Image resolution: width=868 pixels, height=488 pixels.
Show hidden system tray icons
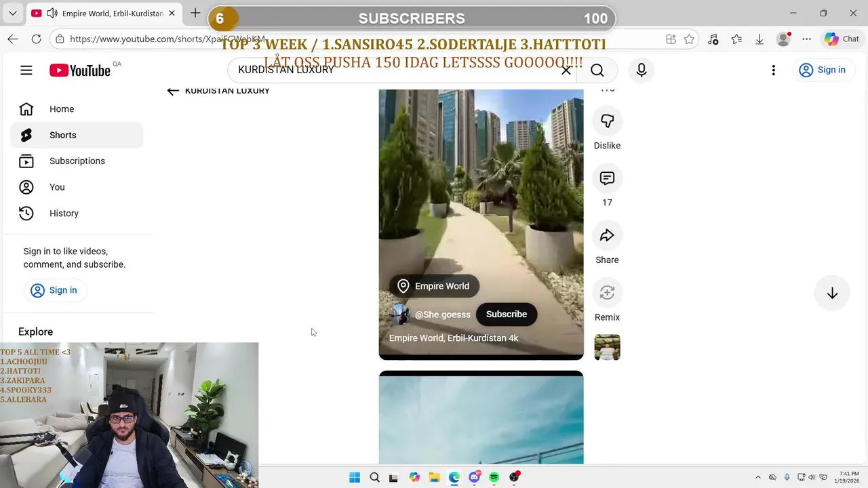tap(758, 477)
